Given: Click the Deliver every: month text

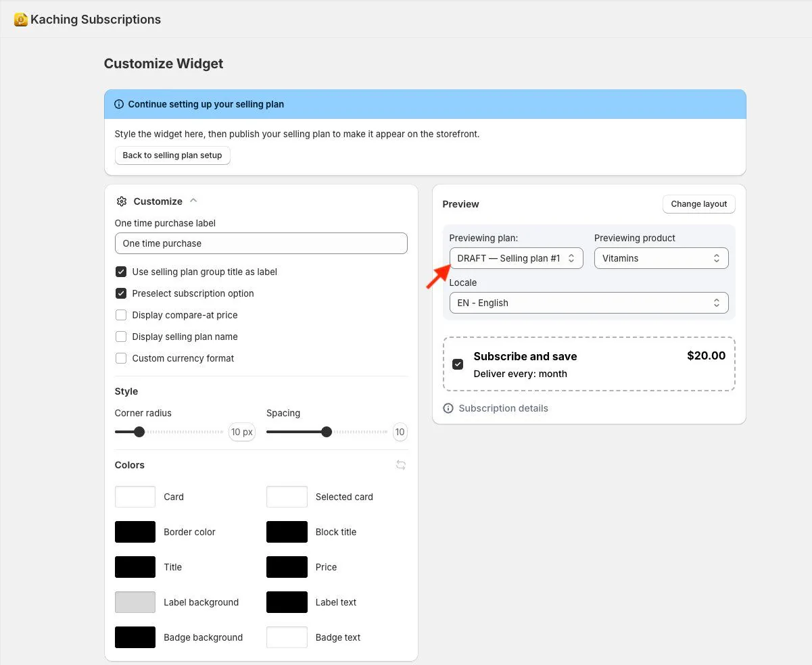Looking at the screenshot, I should coord(520,374).
